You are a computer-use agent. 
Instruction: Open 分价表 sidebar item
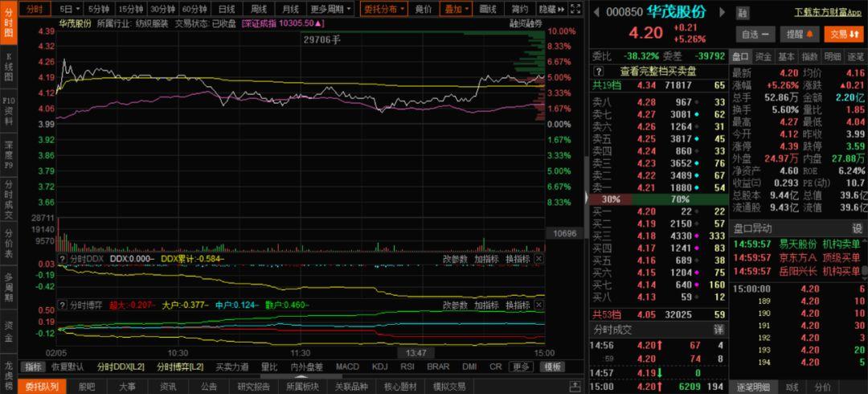8,244
